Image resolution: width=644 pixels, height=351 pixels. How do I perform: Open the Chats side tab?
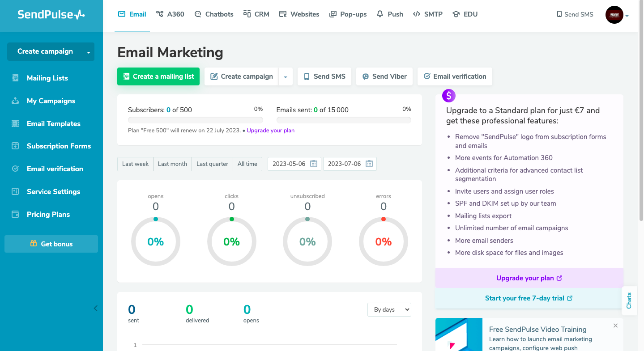(x=629, y=300)
